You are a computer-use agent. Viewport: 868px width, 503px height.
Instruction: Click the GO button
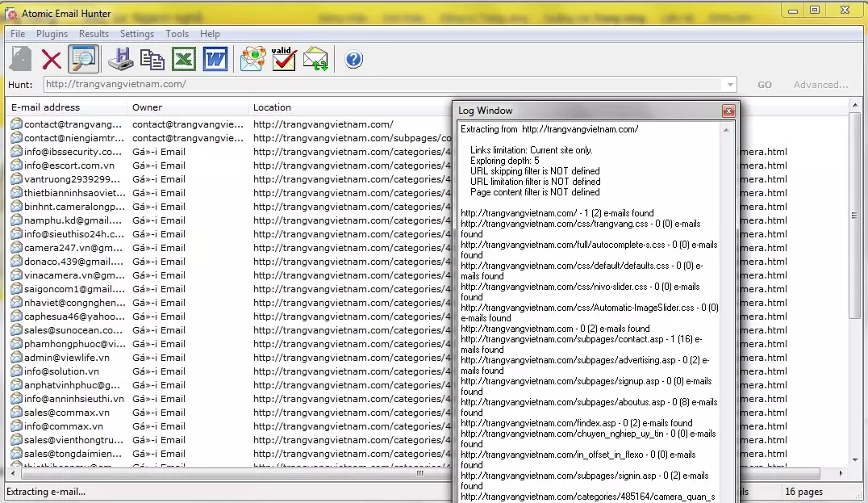765,85
